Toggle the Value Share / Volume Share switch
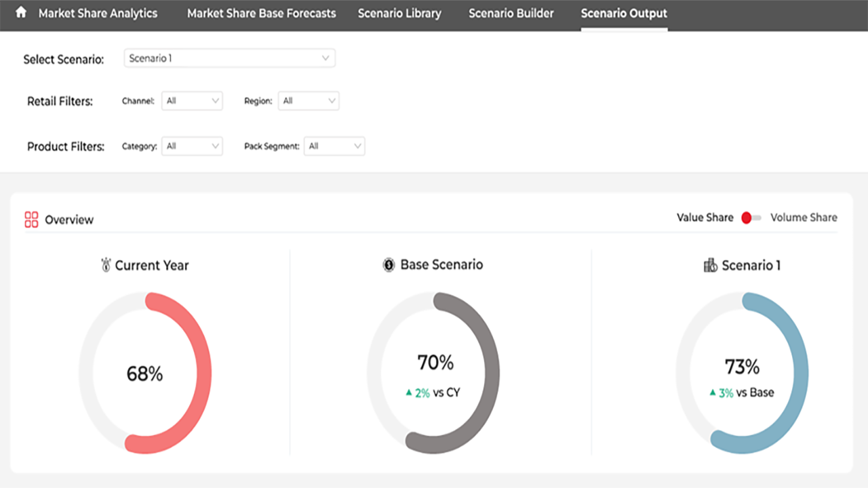This screenshot has height=488, width=868. 751,218
